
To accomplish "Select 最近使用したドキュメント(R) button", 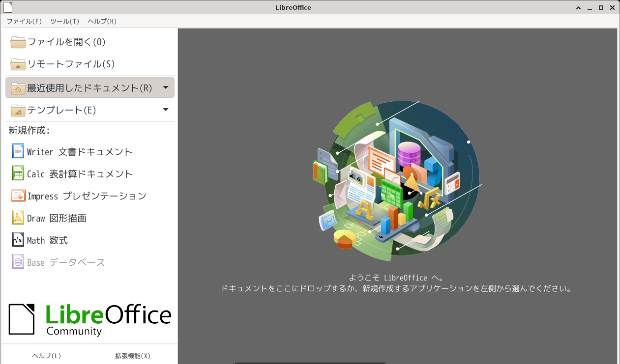I will (x=81, y=87).
